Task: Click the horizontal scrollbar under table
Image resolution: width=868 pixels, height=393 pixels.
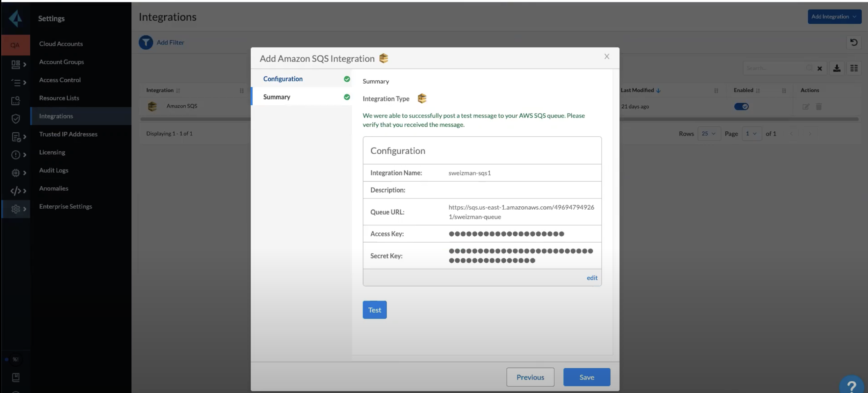Action: click(500, 119)
